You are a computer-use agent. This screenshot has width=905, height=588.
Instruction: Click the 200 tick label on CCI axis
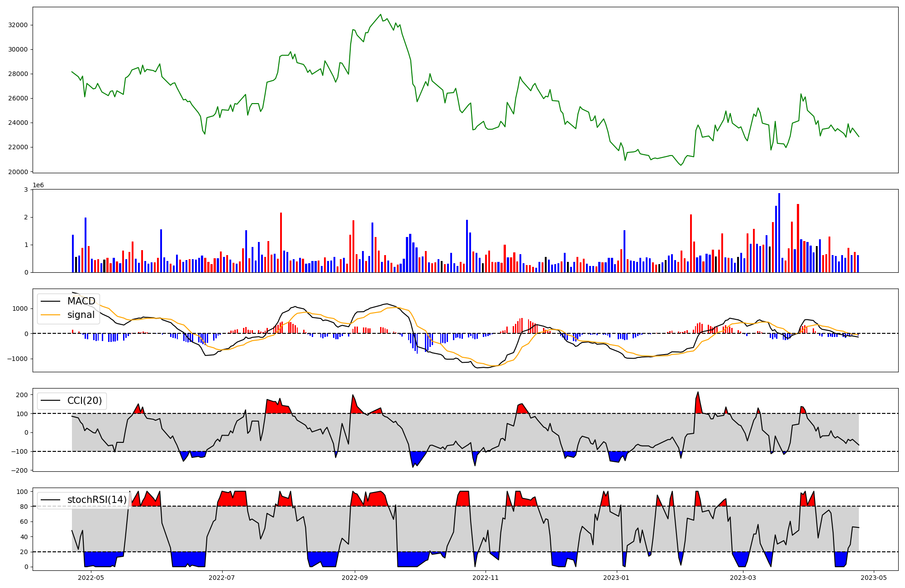(22, 395)
